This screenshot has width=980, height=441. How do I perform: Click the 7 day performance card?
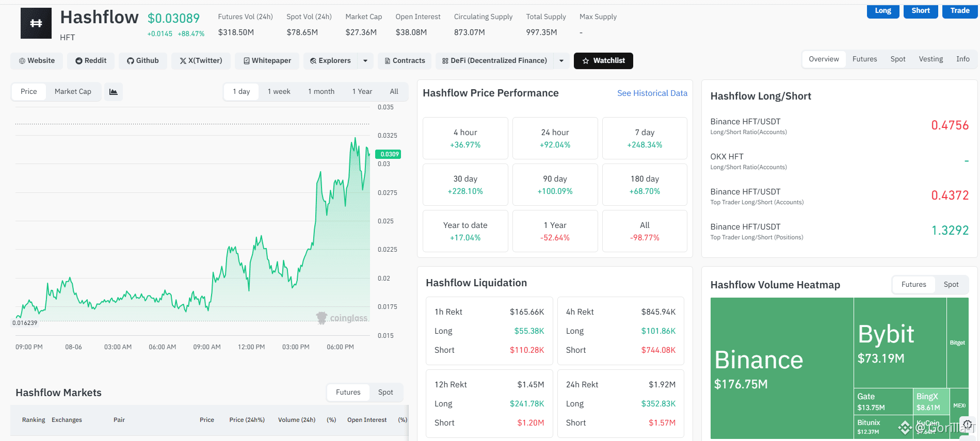coord(645,138)
